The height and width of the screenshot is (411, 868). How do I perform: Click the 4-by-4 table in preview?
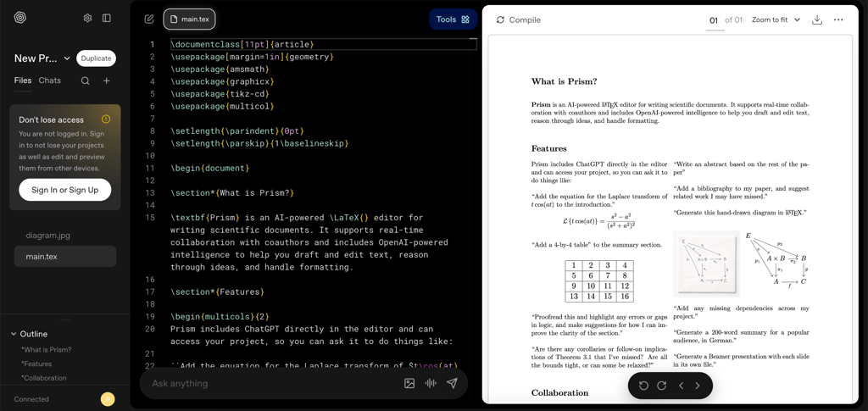pyautogui.click(x=599, y=281)
